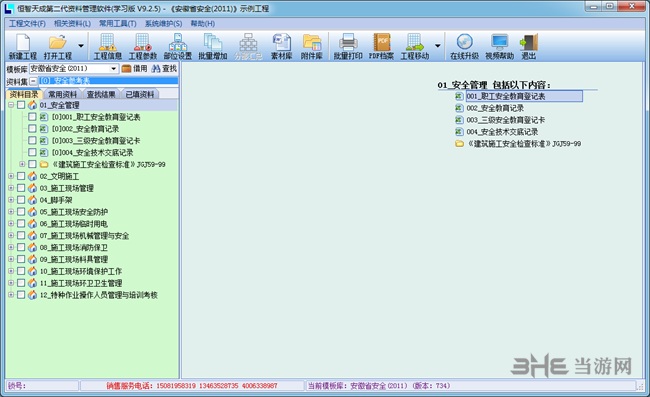The height and width of the screenshot is (397, 650).
Task: Collapse the 01_安全管理 tree node
Action: [11, 105]
